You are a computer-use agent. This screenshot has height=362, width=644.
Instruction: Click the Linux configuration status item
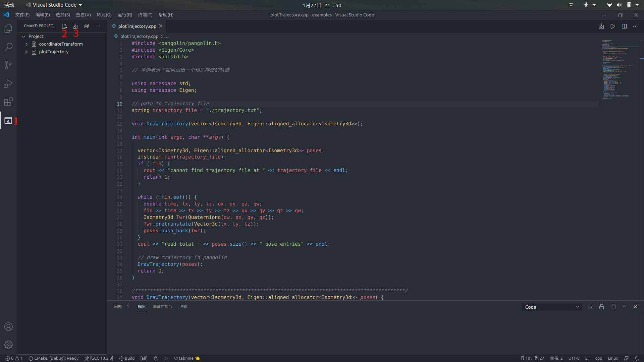613,358
